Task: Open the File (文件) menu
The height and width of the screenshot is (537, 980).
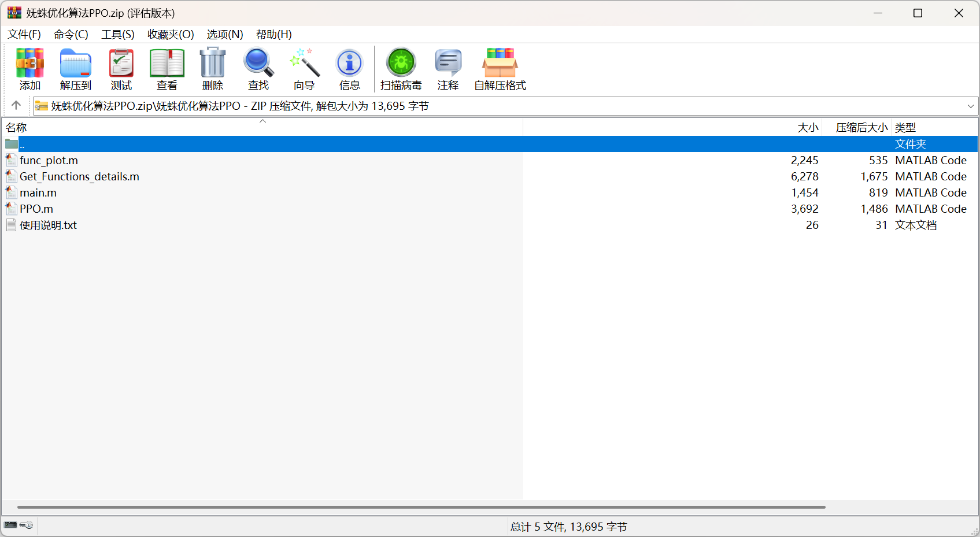Action: pyautogui.click(x=24, y=35)
